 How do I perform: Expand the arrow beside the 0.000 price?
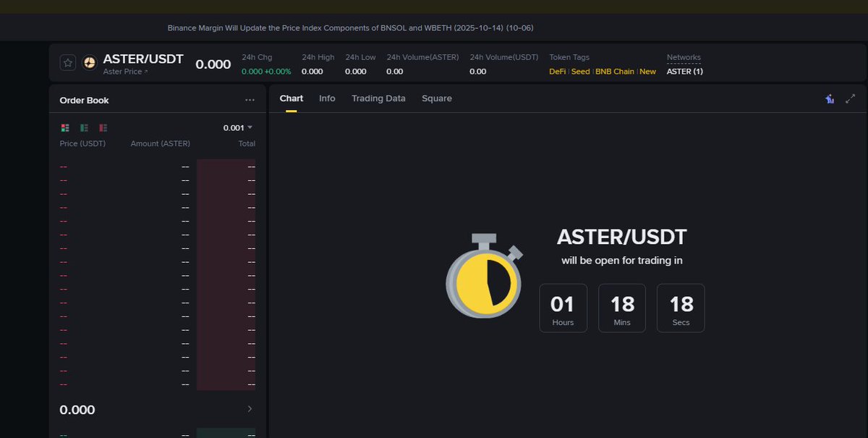[250, 409]
